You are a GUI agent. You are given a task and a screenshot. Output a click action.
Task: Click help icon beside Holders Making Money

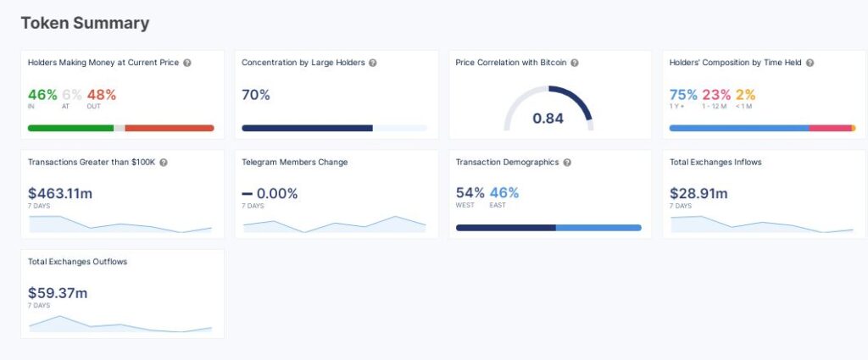[x=187, y=63]
